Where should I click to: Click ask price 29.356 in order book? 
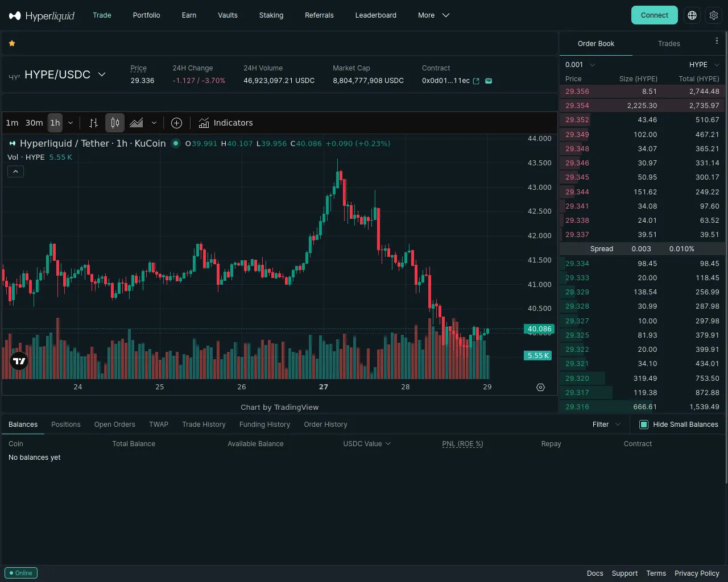[x=577, y=92]
